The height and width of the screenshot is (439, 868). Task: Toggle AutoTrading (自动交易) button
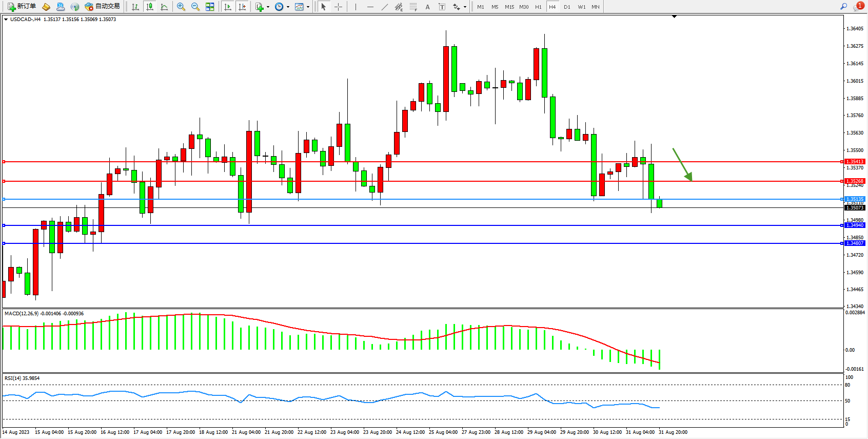pos(103,7)
